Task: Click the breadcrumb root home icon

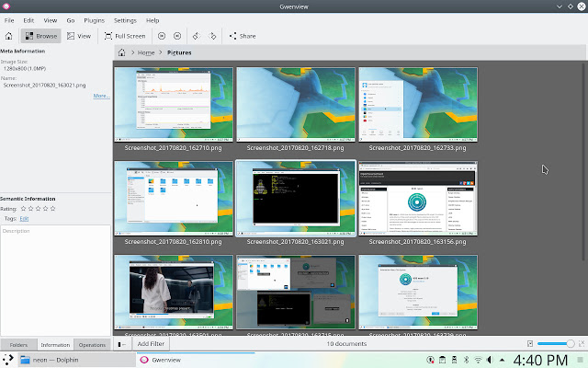Action: tap(121, 52)
